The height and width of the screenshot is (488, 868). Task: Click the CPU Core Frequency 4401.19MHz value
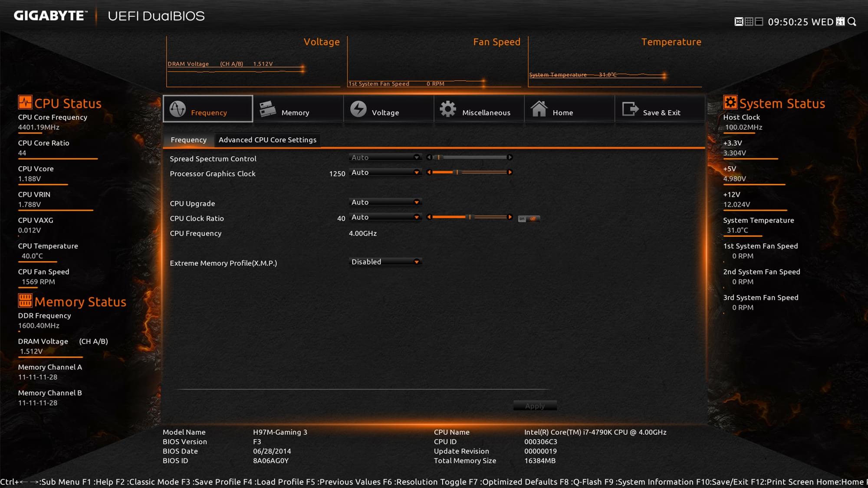click(39, 127)
